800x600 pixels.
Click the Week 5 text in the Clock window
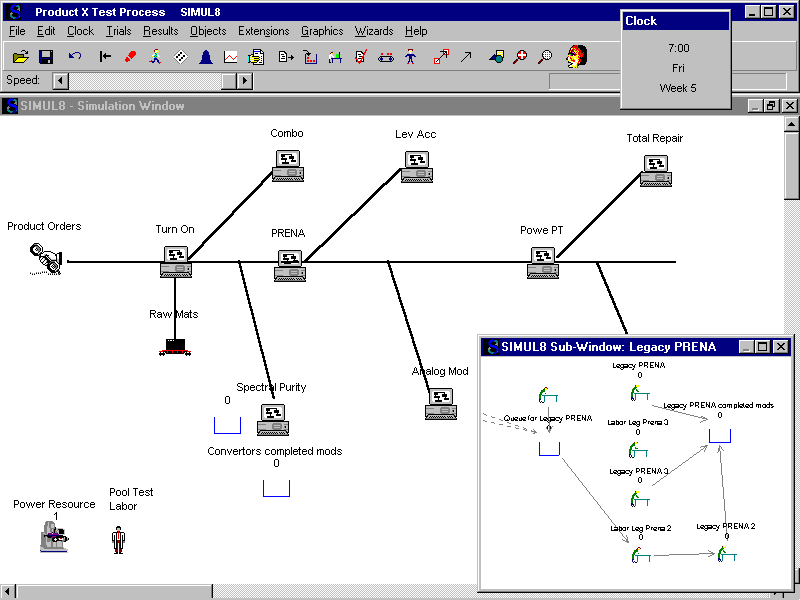(x=678, y=88)
